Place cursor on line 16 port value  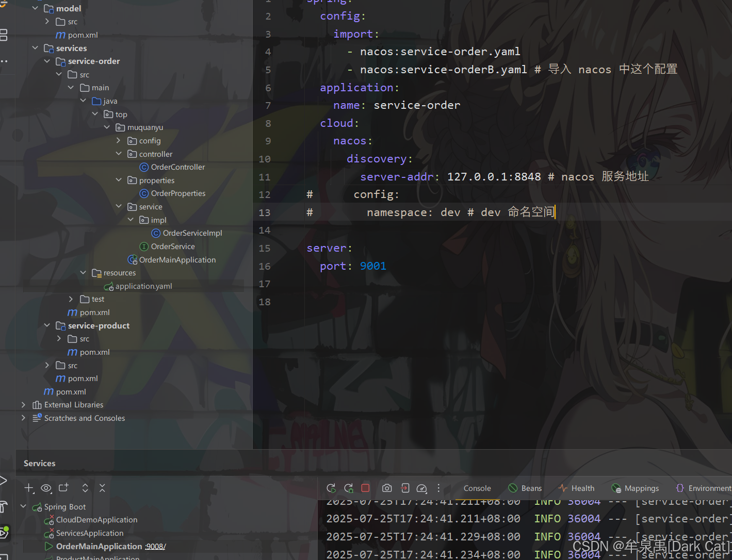tap(373, 266)
